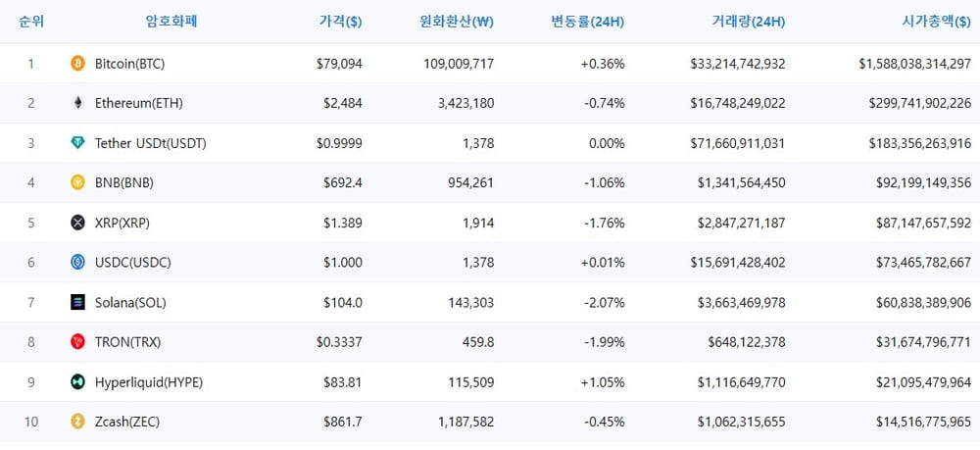The width and height of the screenshot is (980, 450).
Task: Select TRON price $0.3337
Action: (339, 342)
